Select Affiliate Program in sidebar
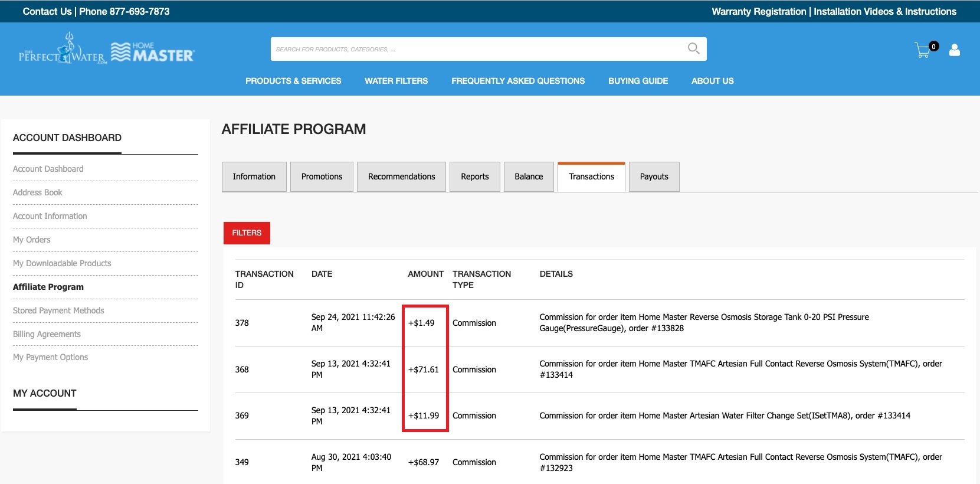 coord(48,287)
